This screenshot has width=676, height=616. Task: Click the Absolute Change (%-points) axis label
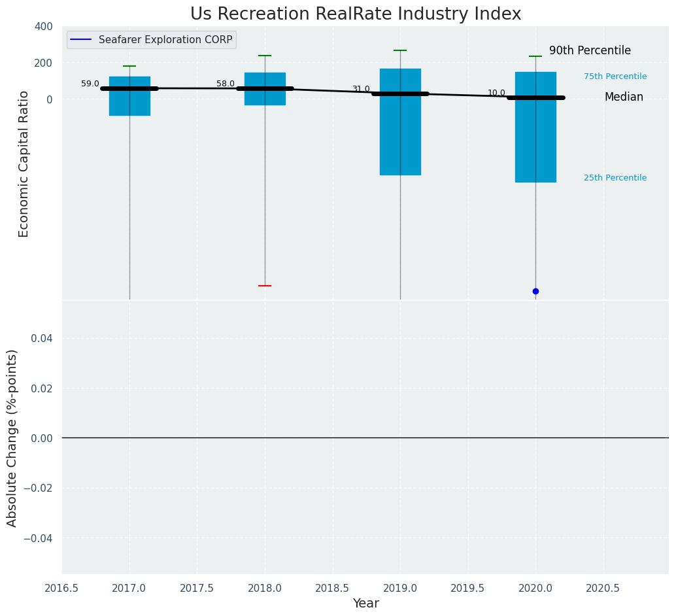(x=12, y=437)
